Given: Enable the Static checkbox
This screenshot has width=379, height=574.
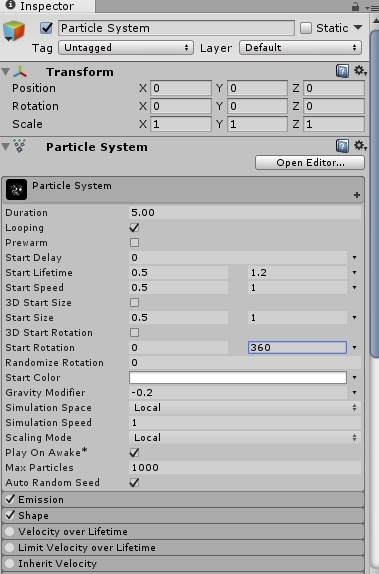Looking at the screenshot, I should [x=306, y=28].
